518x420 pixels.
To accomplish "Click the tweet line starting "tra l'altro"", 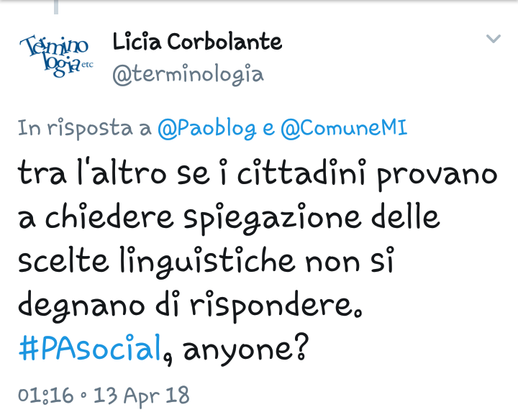I will pos(258,174).
